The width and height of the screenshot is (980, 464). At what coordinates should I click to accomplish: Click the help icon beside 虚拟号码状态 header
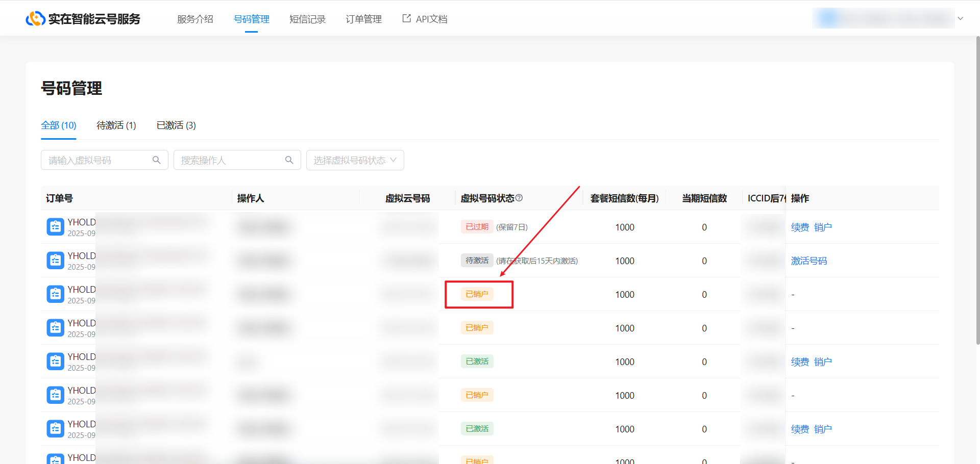coord(519,198)
